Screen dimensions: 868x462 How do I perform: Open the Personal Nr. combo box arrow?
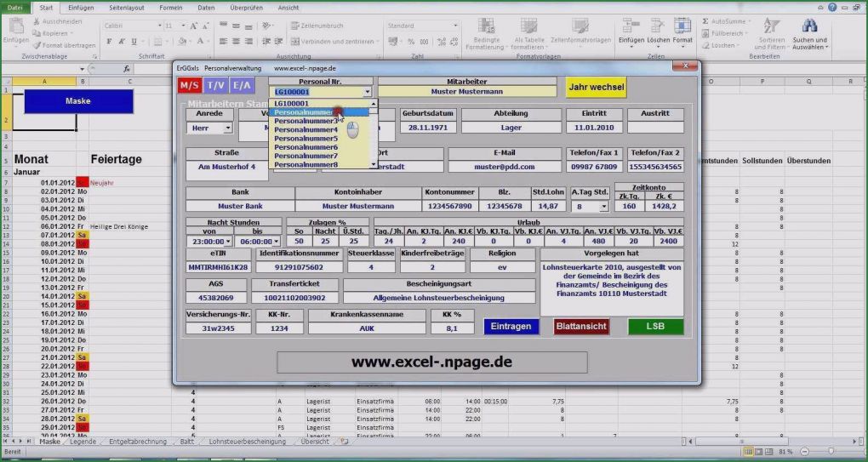pos(367,92)
